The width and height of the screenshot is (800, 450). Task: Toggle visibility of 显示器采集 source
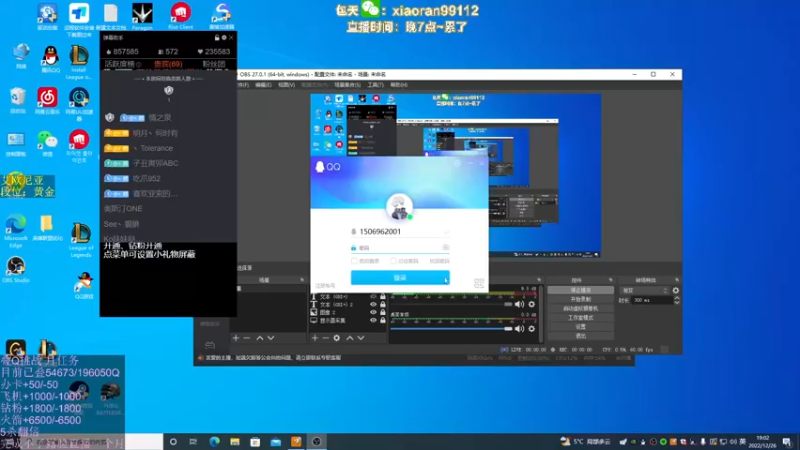[373, 320]
